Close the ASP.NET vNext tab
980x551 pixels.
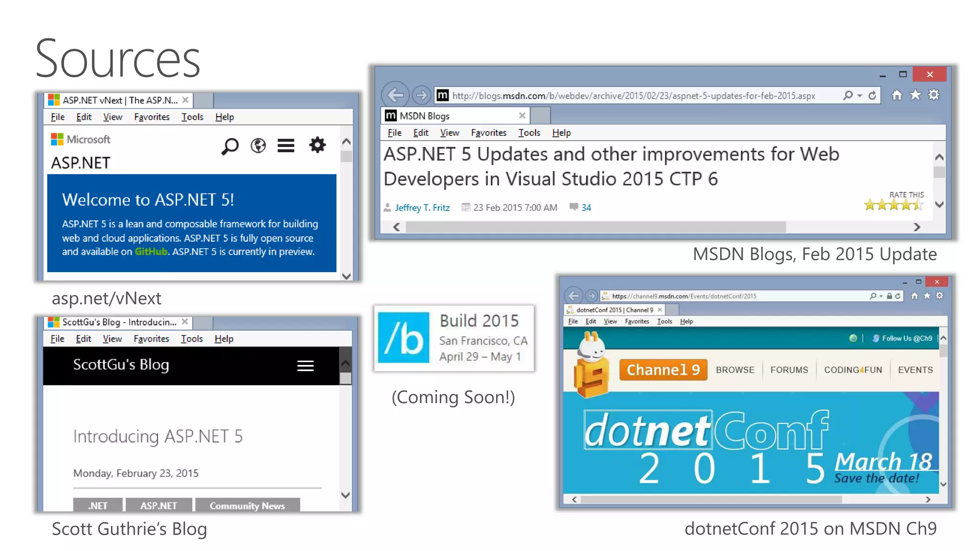pyautogui.click(x=186, y=100)
